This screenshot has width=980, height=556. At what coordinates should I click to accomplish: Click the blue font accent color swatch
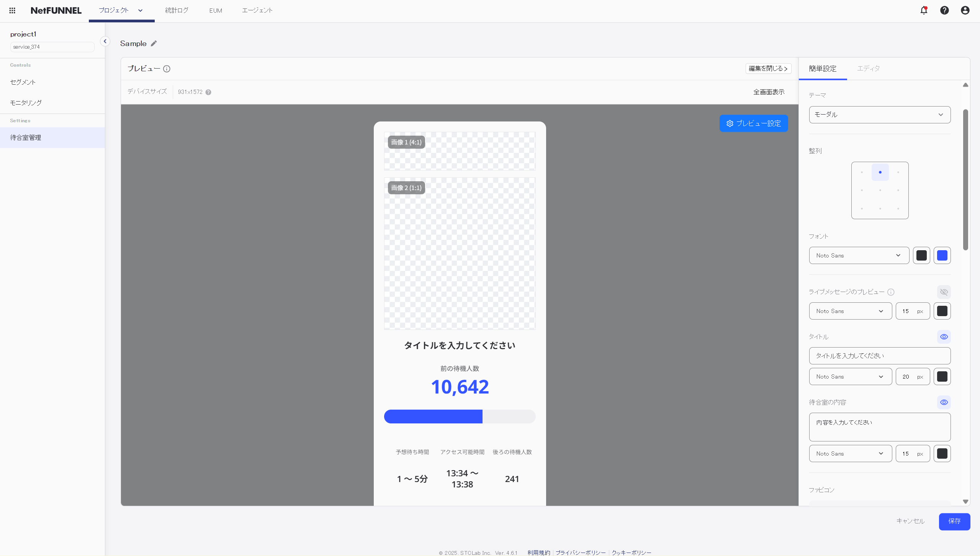942,256
